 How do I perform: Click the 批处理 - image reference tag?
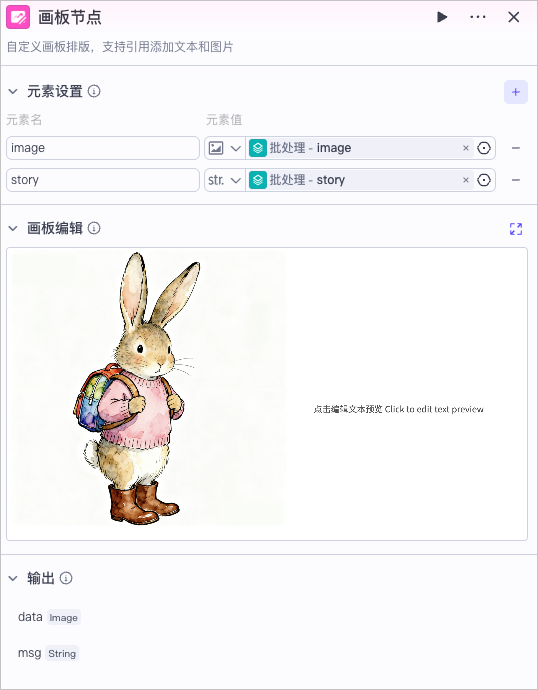[x=361, y=148]
